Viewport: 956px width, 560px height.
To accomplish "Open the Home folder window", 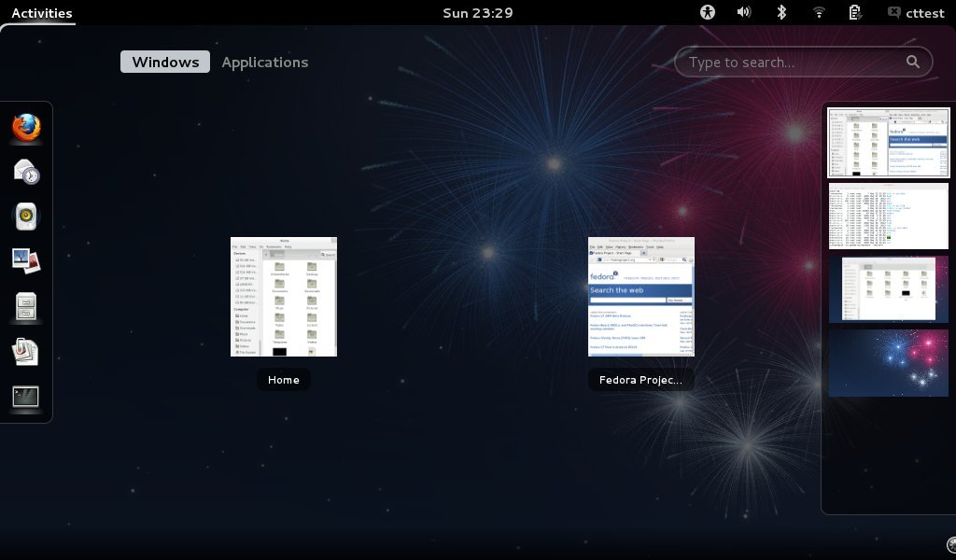I will pyautogui.click(x=284, y=297).
